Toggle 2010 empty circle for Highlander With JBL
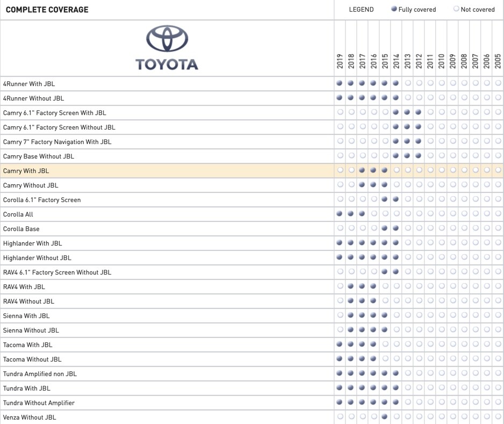This screenshot has width=504, height=424. pyautogui.click(x=441, y=243)
